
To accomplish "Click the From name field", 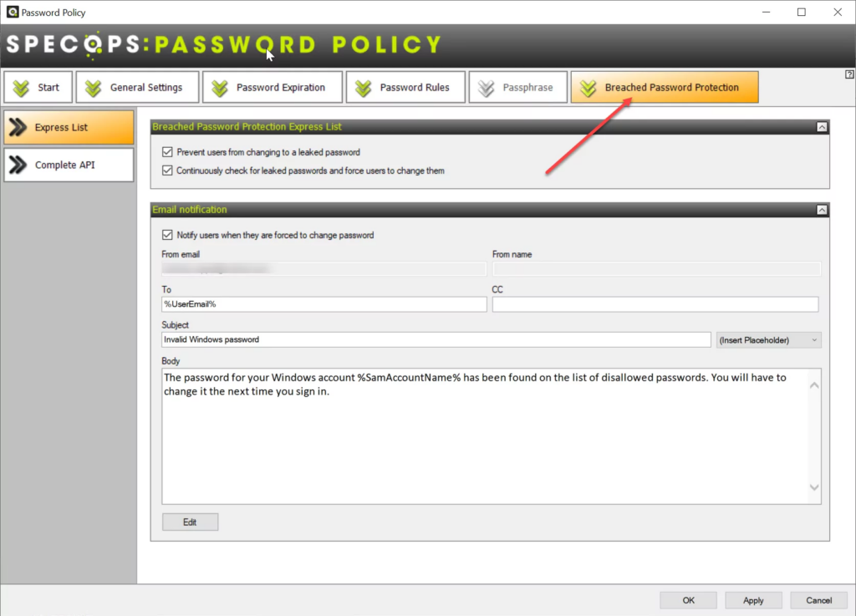I will click(656, 268).
